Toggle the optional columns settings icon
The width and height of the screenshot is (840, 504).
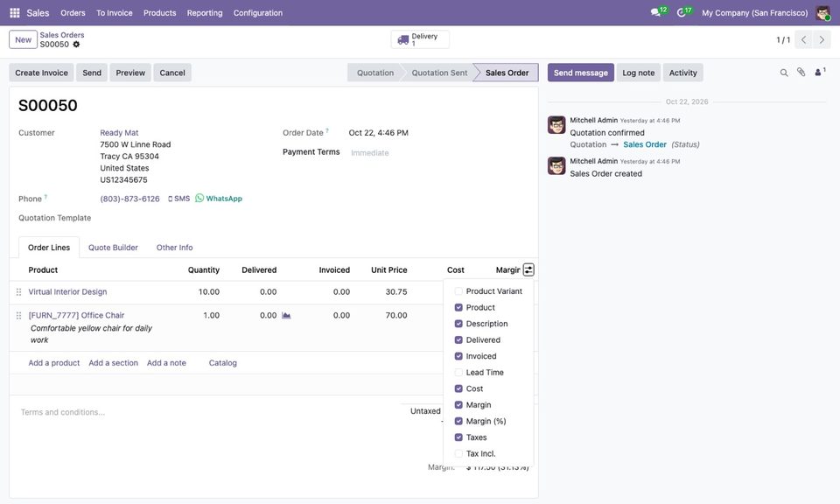coord(528,270)
